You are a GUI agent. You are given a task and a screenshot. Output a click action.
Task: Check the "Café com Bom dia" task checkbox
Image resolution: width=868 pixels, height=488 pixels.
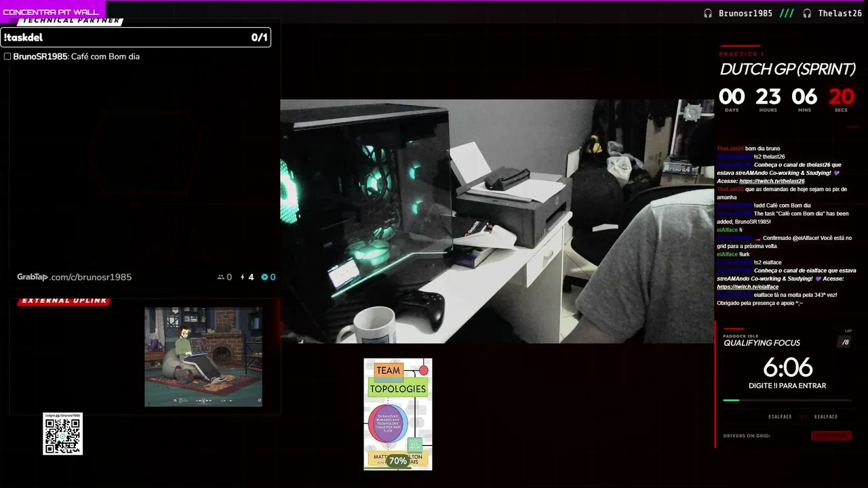[x=7, y=56]
